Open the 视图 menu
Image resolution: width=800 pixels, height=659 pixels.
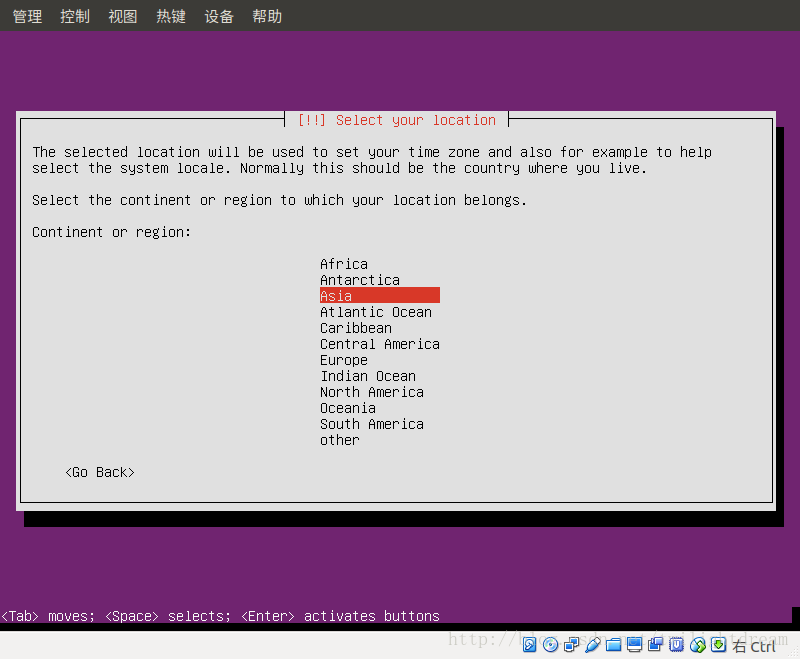pyautogui.click(x=122, y=15)
